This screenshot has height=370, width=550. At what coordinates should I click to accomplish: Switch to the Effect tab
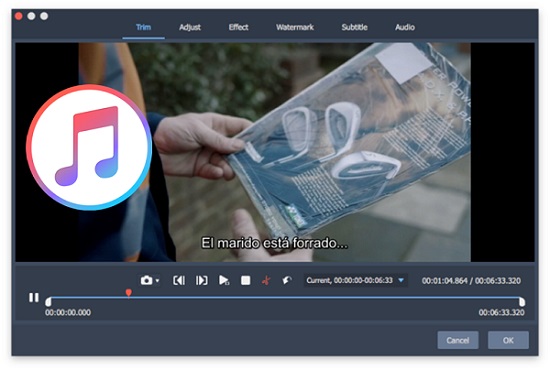(x=239, y=27)
